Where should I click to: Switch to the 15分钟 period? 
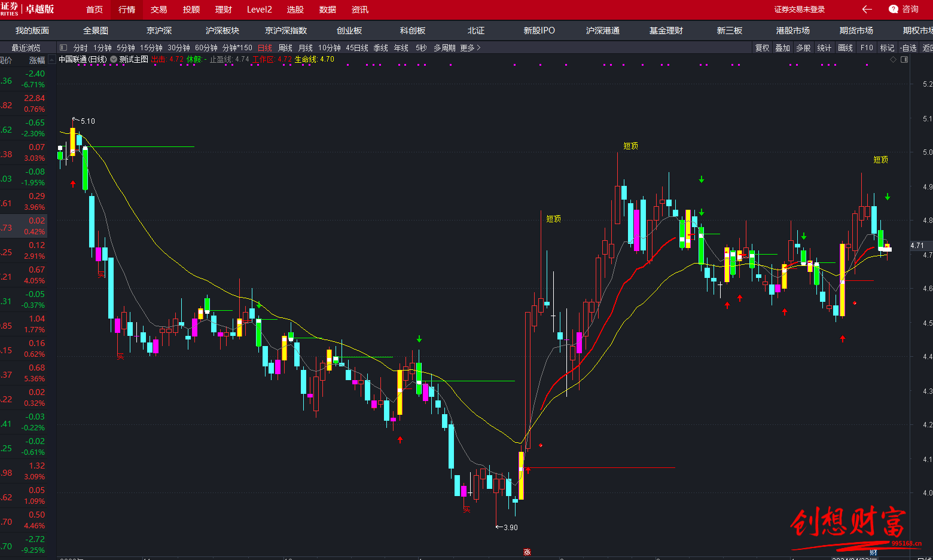click(151, 48)
